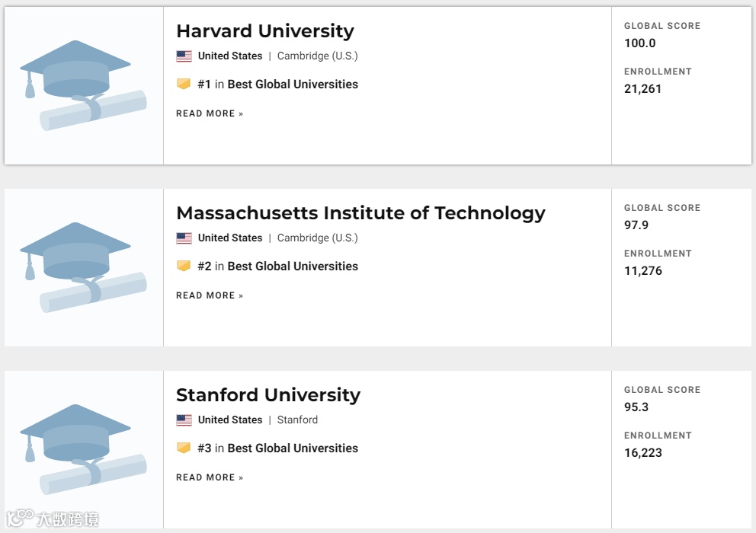The height and width of the screenshot is (533, 756).
Task: Click Stanford's yellow ranking badge icon
Action: click(x=184, y=448)
